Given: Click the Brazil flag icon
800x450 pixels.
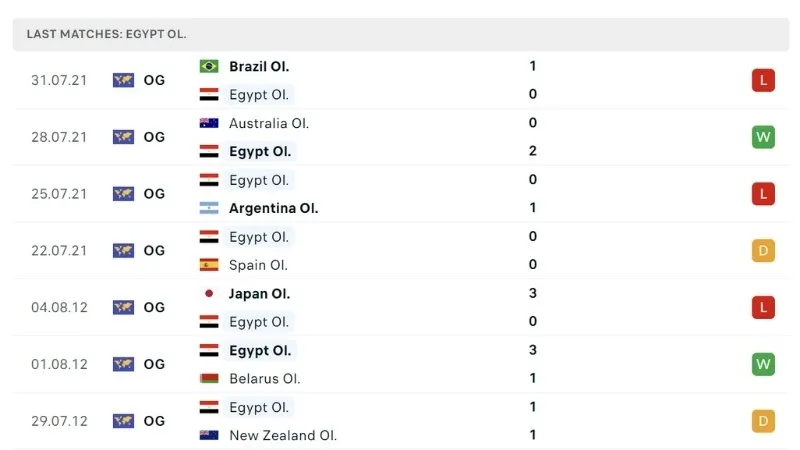Looking at the screenshot, I should click(x=209, y=66).
